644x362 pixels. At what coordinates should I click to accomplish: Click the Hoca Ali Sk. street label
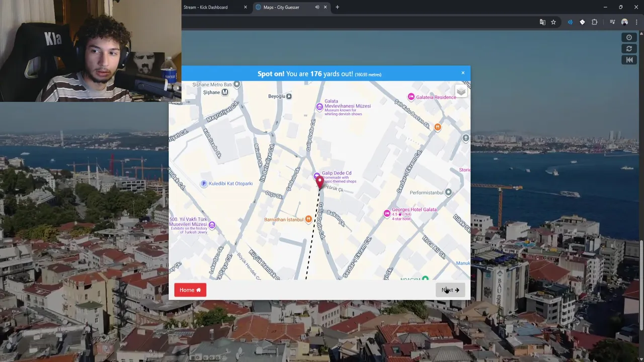[x=434, y=247]
